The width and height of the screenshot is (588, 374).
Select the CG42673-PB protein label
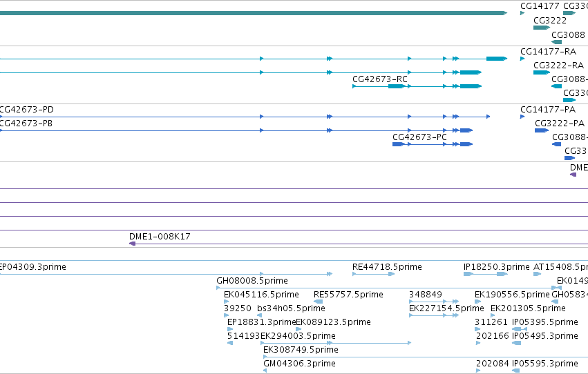[26, 124]
